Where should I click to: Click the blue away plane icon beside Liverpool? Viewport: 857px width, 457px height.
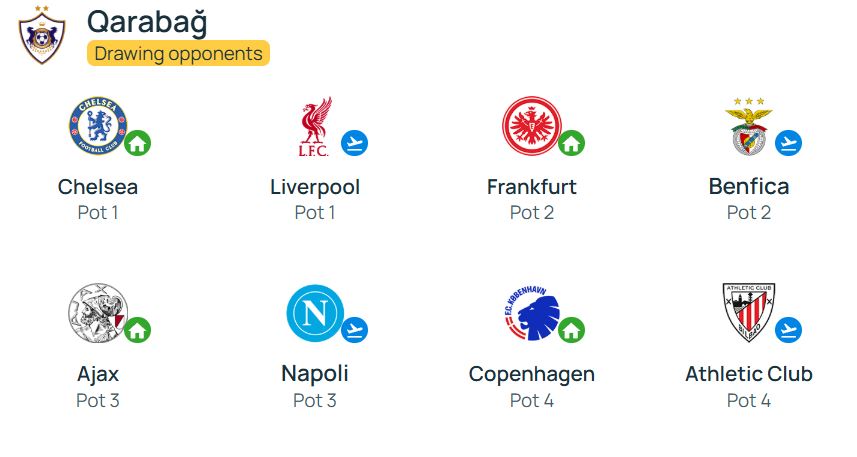(355, 143)
